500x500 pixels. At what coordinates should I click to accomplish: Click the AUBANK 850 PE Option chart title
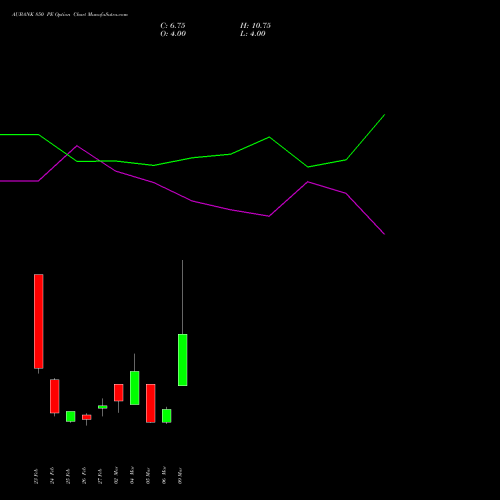point(70,15)
